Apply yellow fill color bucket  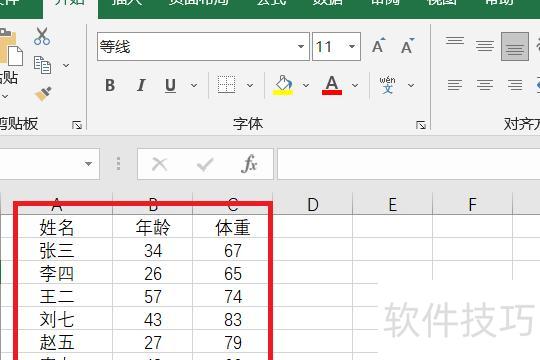tap(283, 85)
